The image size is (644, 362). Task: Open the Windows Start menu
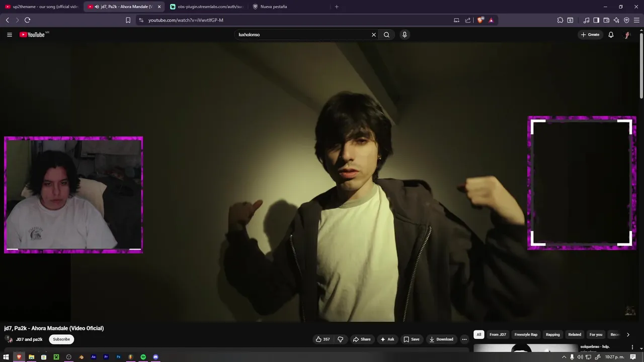tap(6, 357)
